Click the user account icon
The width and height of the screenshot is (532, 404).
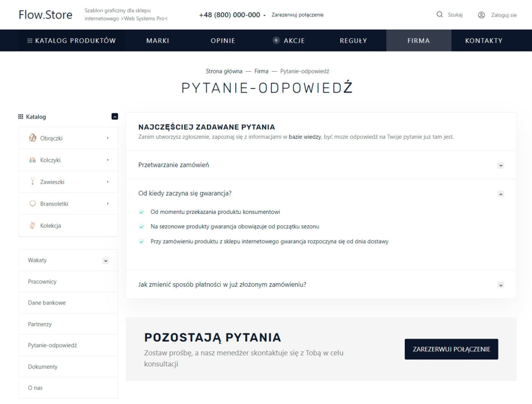tap(481, 14)
